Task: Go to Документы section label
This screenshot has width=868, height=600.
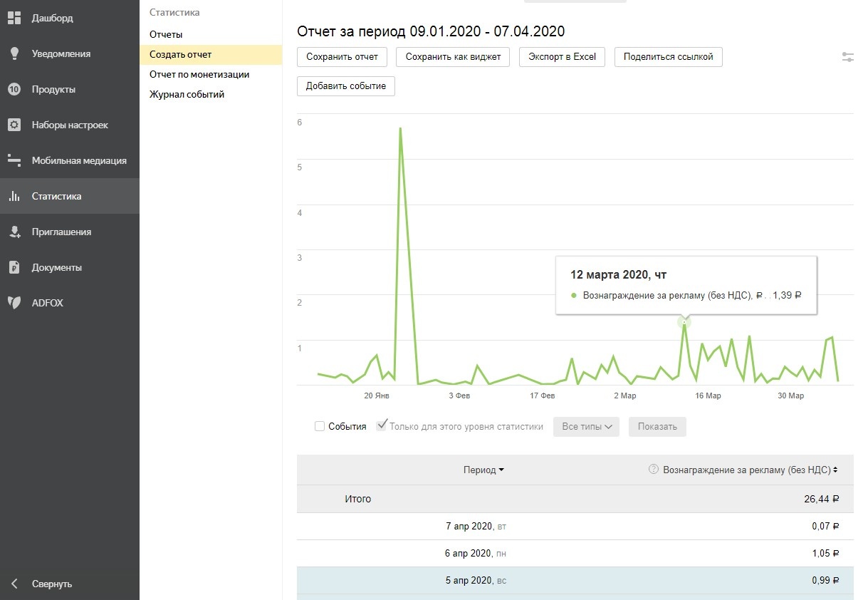Action: [57, 267]
